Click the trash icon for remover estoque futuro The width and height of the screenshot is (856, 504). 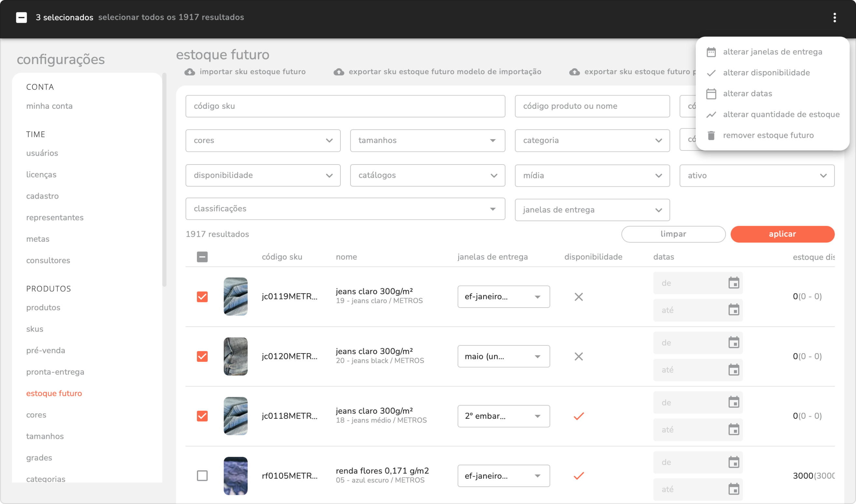pyautogui.click(x=711, y=136)
